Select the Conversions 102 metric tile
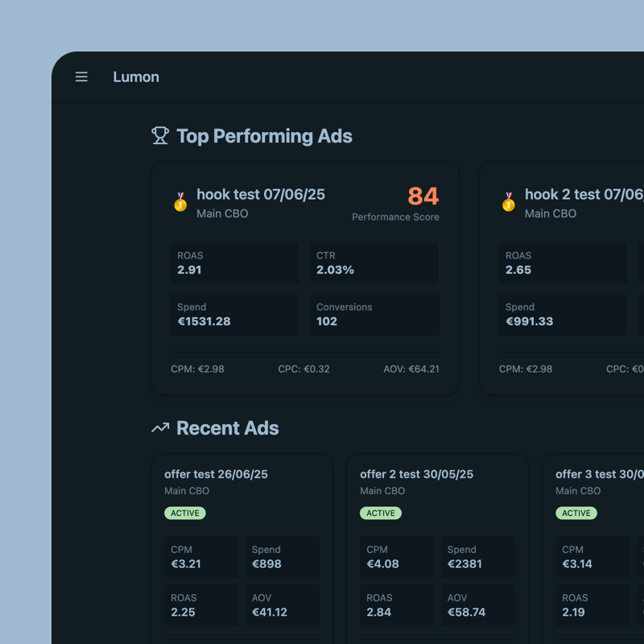644x644 pixels. coord(374,315)
